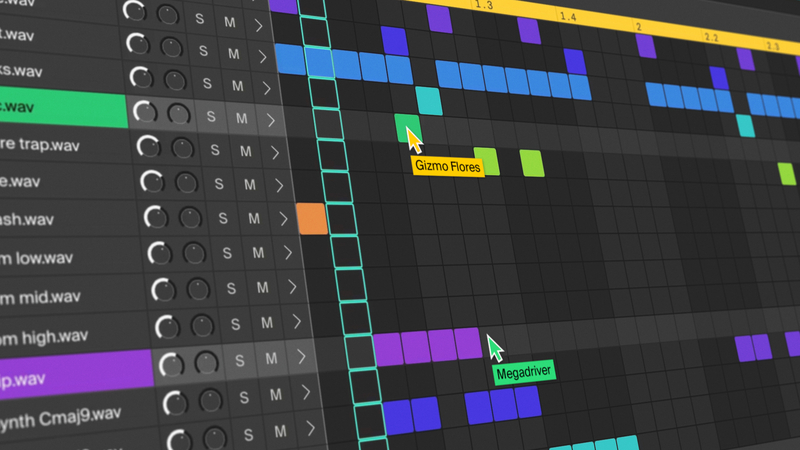Screen dimensions: 800x450
Task: Jump to bar 2 on the timeline ruler
Action: 638,27
